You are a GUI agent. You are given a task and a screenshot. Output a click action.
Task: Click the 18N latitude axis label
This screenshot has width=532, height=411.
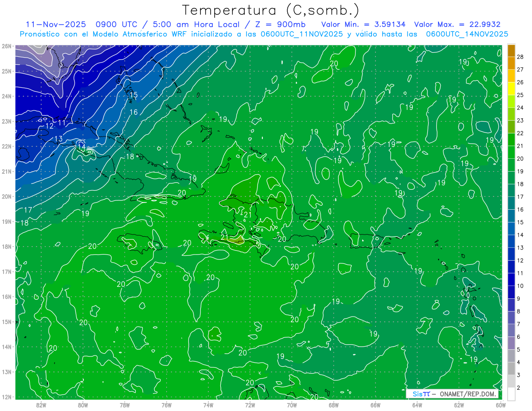click(7, 247)
